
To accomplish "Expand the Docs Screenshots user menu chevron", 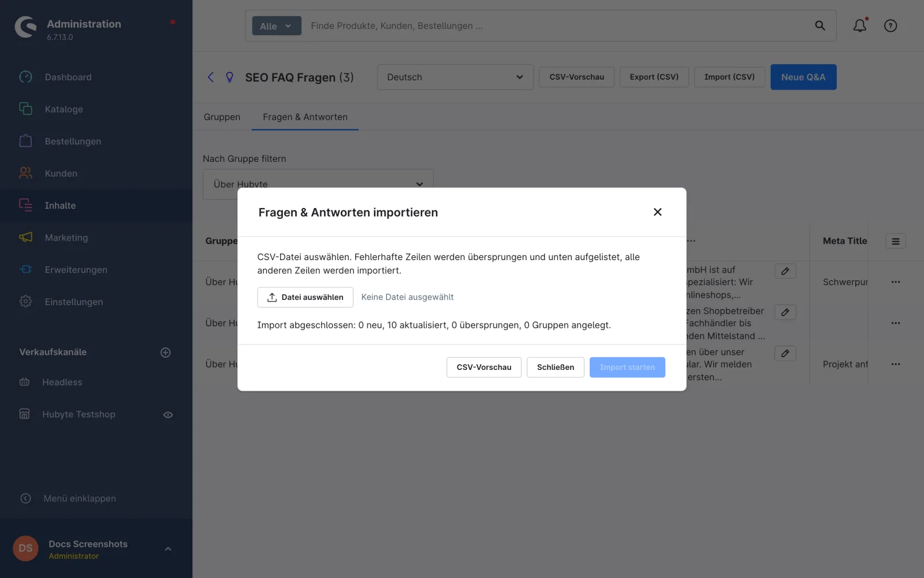I will pos(168,549).
